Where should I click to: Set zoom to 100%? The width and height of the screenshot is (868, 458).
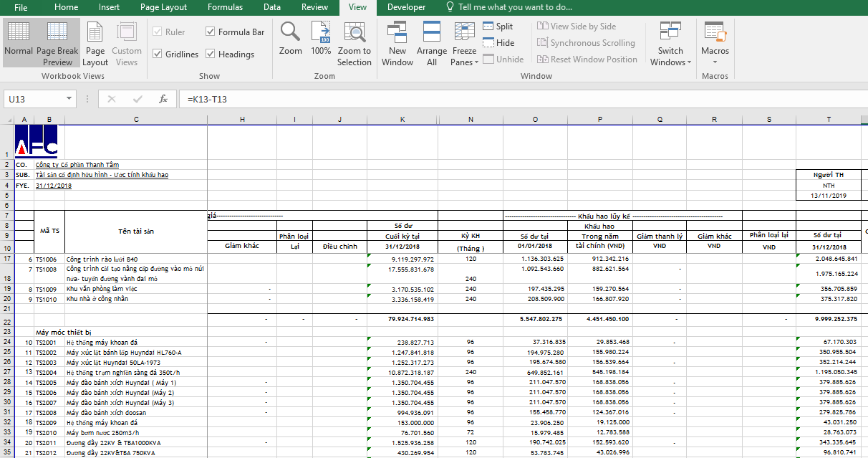[x=321, y=39]
